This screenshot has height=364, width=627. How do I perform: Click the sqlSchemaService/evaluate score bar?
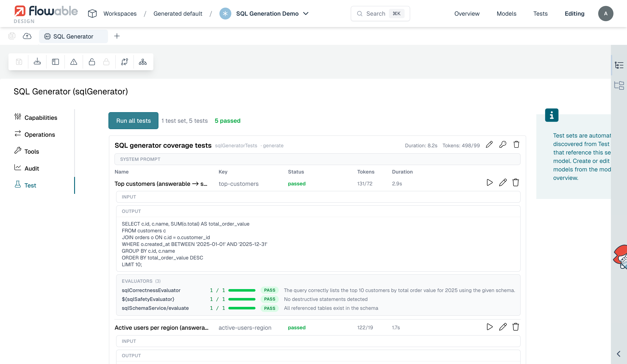242,308
